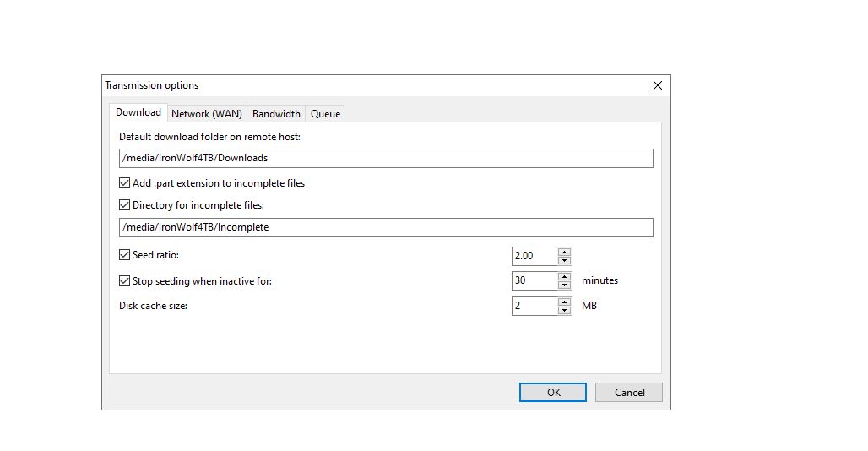Click the inactive minutes 30 value field
The width and height of the screenshot is (868, 451).
point(534,280)
